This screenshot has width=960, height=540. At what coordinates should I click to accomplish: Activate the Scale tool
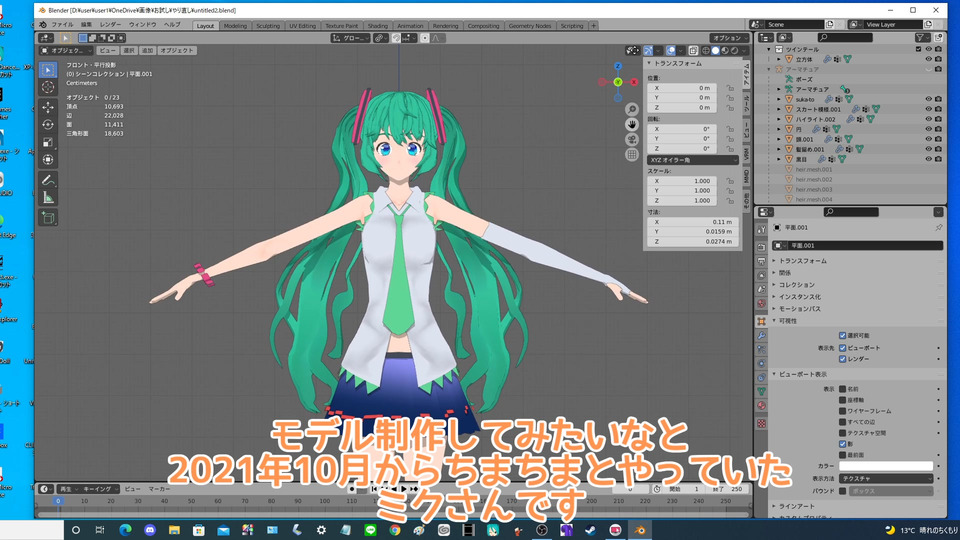(48, 142)
